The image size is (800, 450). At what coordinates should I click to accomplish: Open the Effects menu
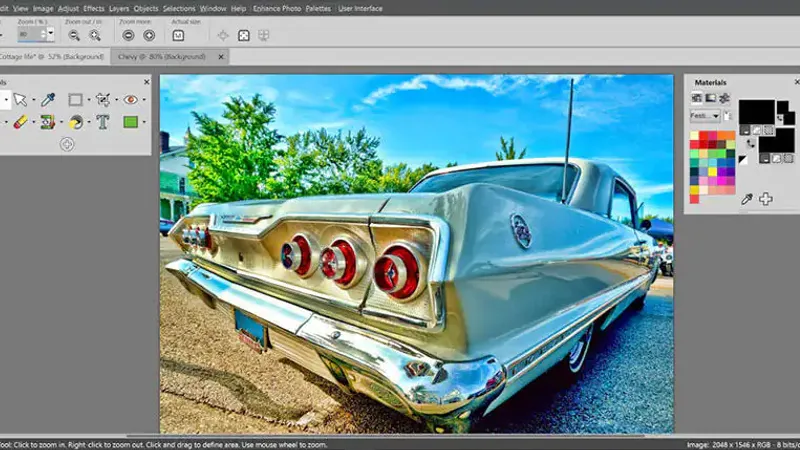point(94,8)
